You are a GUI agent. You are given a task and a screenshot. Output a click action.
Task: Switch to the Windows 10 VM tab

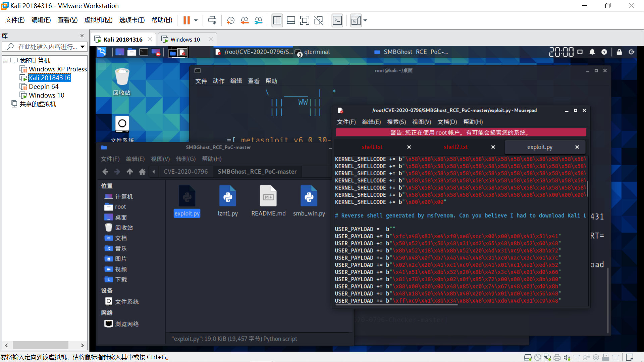185,40
